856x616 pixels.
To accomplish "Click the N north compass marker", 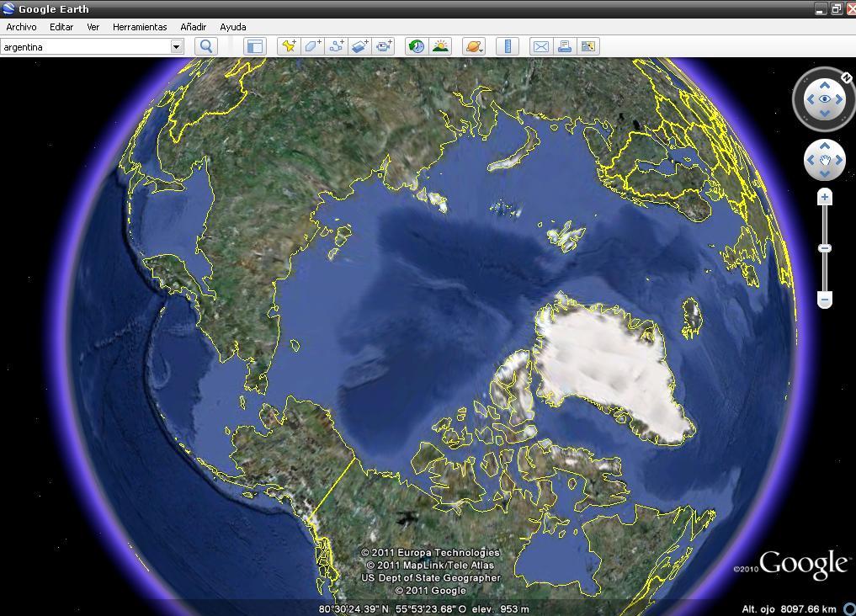I will (846, 78).
